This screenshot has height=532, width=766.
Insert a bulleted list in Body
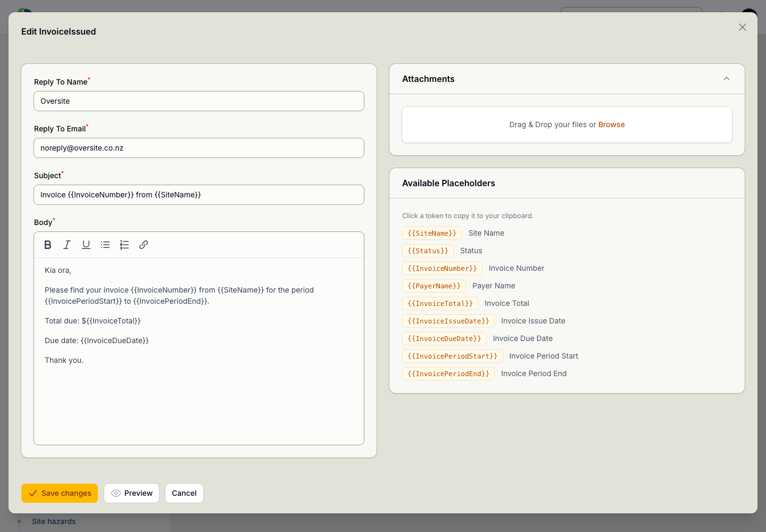(x=105, y=245)
